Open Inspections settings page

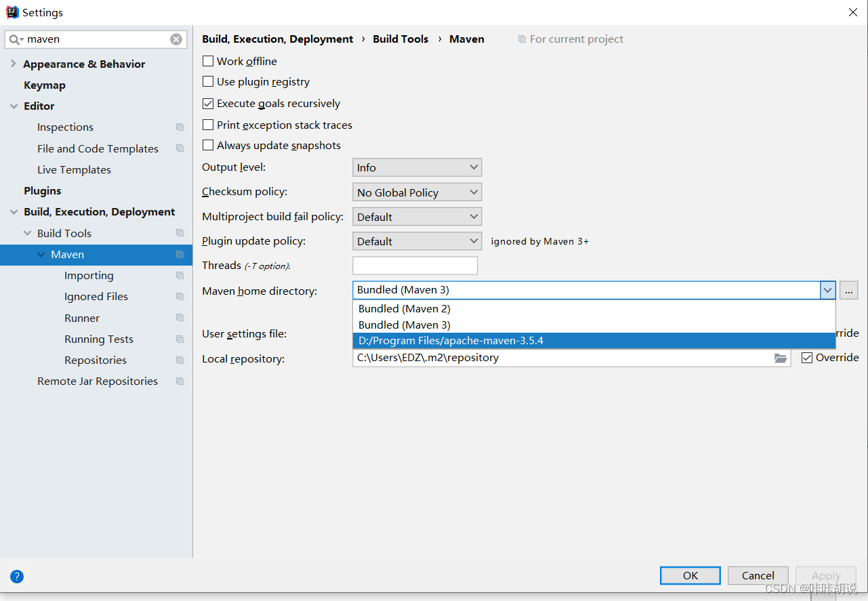click(x=65, y=127)
